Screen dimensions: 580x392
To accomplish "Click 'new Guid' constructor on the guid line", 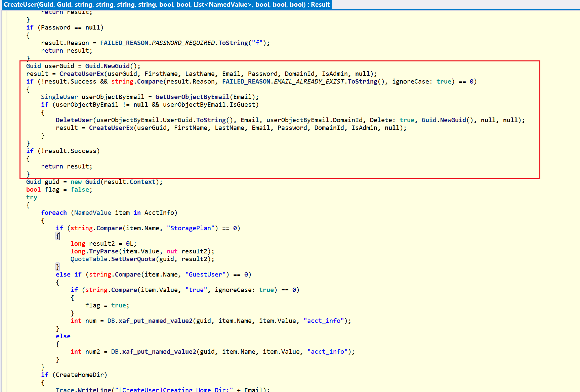I will (85, 182).
